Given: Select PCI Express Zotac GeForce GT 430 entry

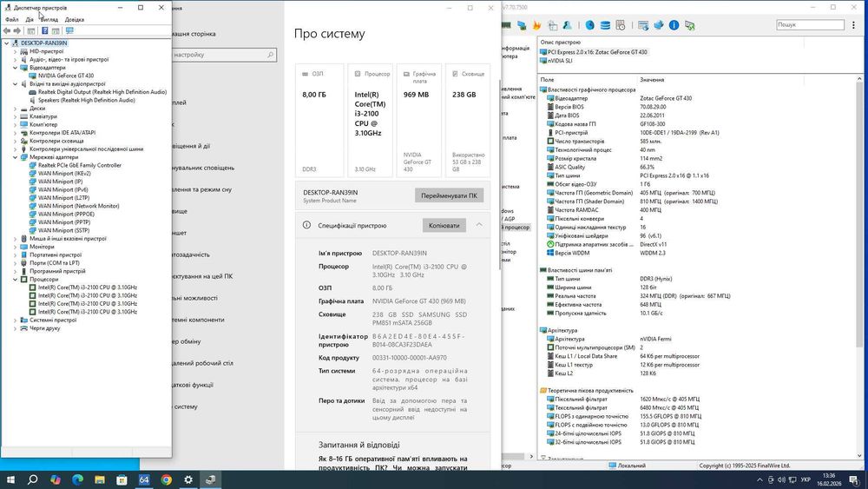Looking at the screenshot, I should [597, 52].
